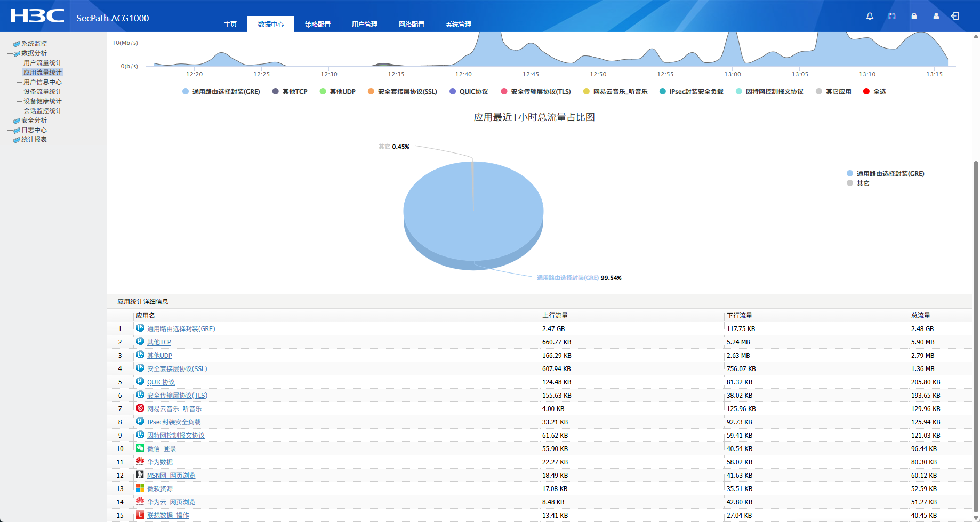Click the page's vertical scrollbar thumb

coord(976,336)
